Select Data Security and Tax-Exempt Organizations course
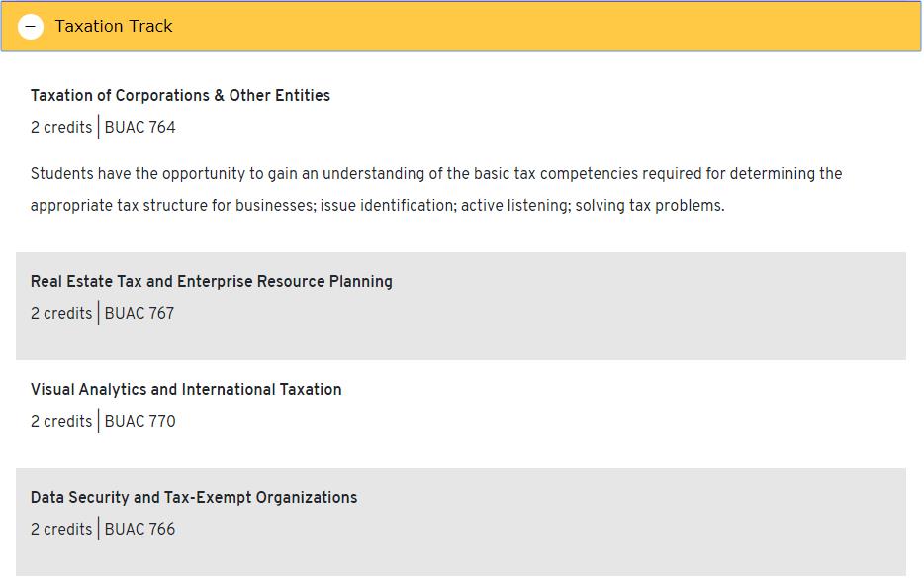Viewport: 924px width, 586px height. [x=194, y=498]
